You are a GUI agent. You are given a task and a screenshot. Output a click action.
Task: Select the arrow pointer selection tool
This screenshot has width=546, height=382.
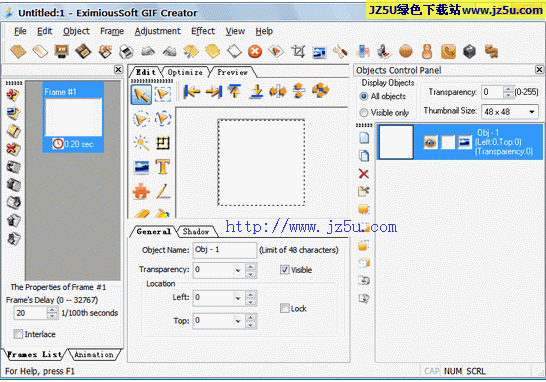click(x=141, y=94)
